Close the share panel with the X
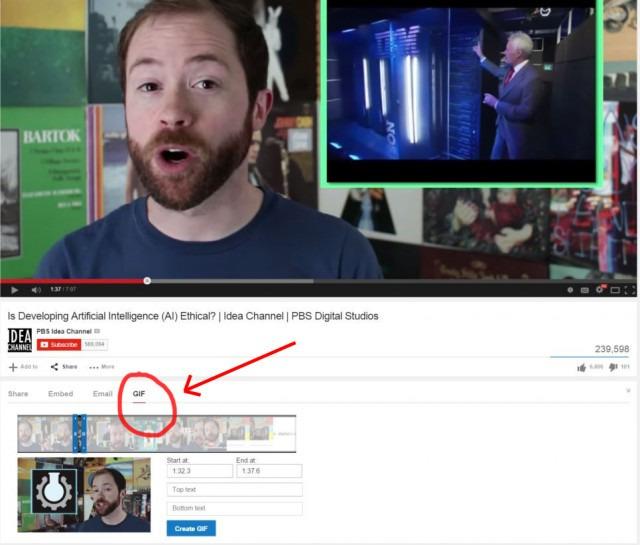This screenshot has width=640, height=545. pyautogui.click(x=628, y=391)
